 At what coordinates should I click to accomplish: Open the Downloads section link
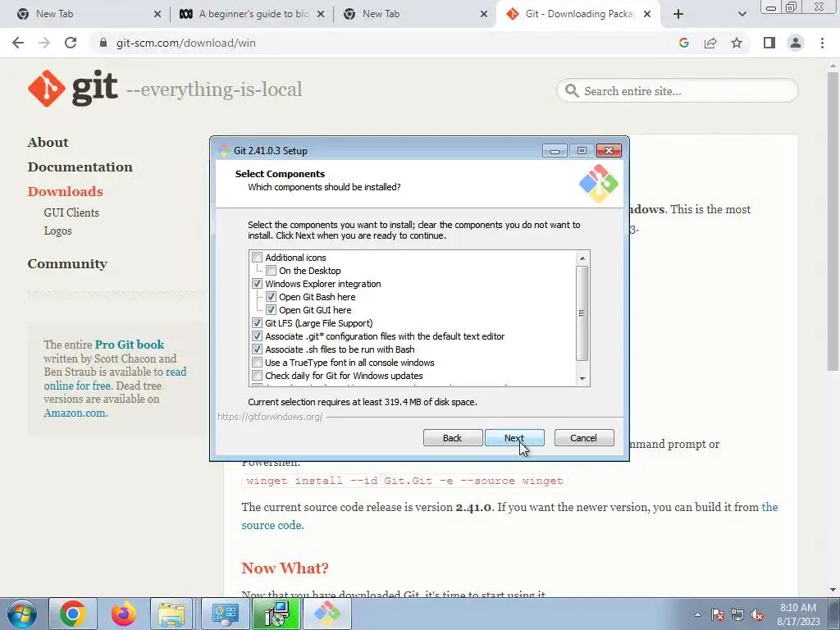click(66, 192)
